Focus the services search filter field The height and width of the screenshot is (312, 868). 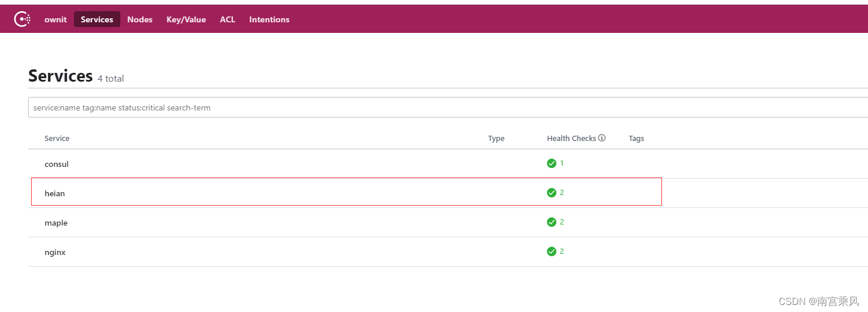[x=446, y=108]
